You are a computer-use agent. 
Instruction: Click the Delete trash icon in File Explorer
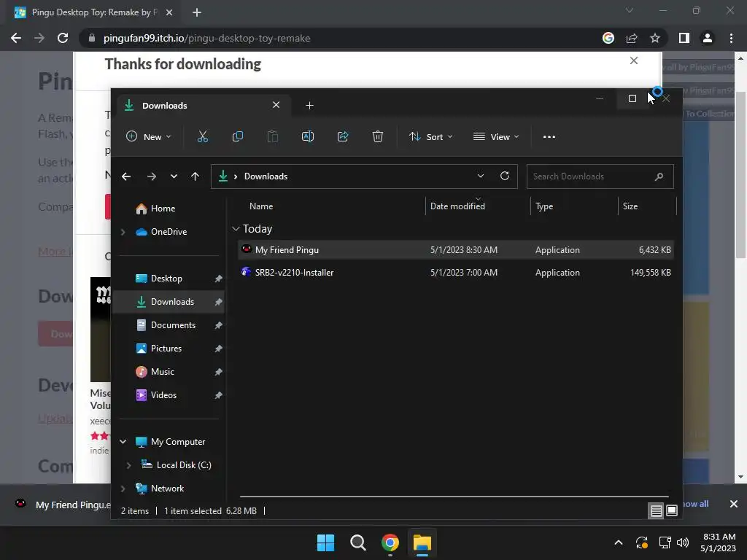(378, 136)
